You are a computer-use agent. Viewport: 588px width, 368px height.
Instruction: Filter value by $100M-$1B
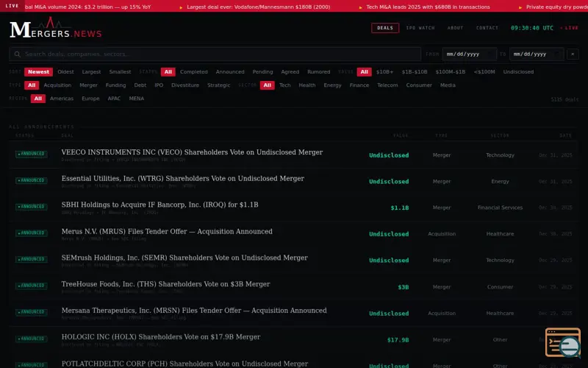451,71
